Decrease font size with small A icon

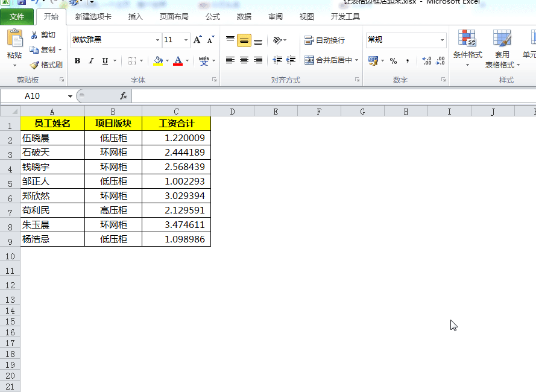click(x=210, y=40)
